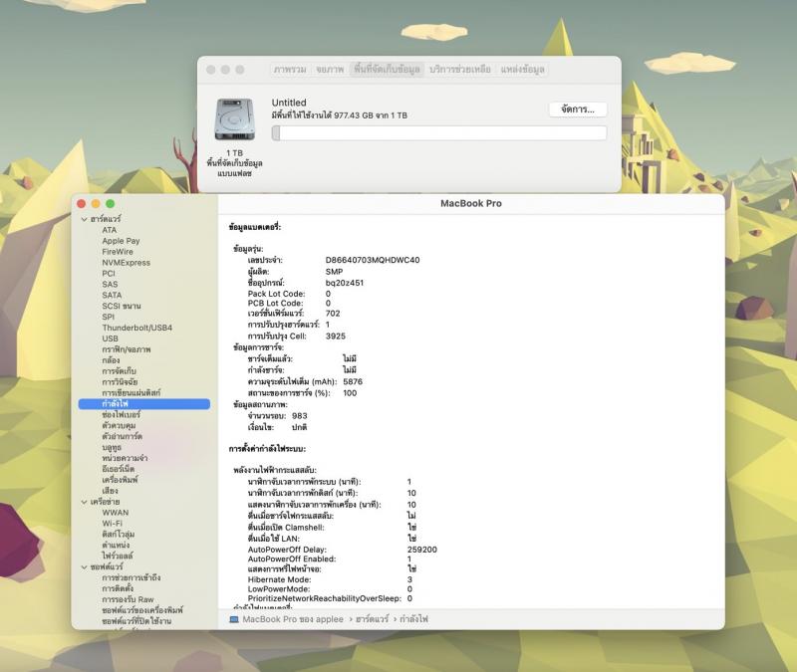Screen dimensions: 797x672
Task: Select อีเธอร์เน็ต in the sidebar
Action: (119, 469)
